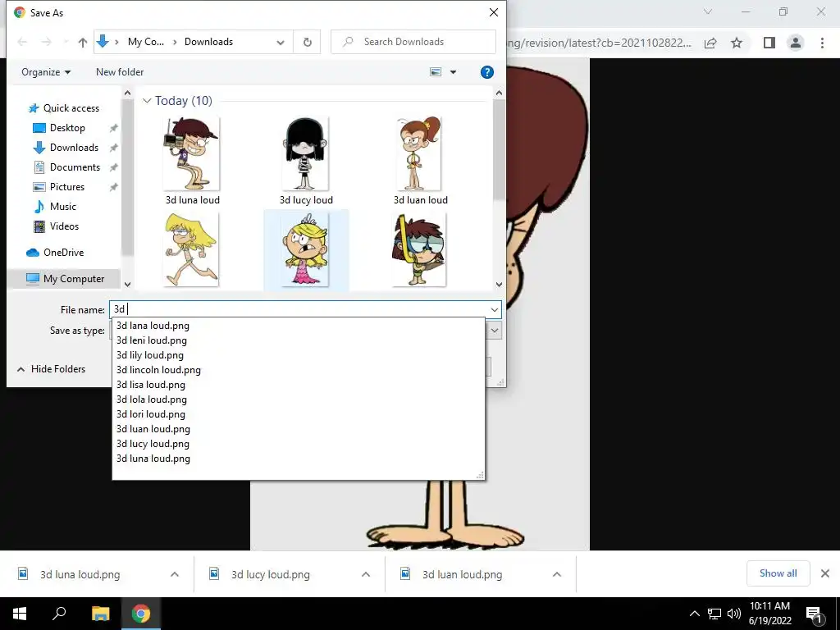Click inside the File name field
This screenshot has width=840, height=630.
pyautogui.click(x=299, y=309)
